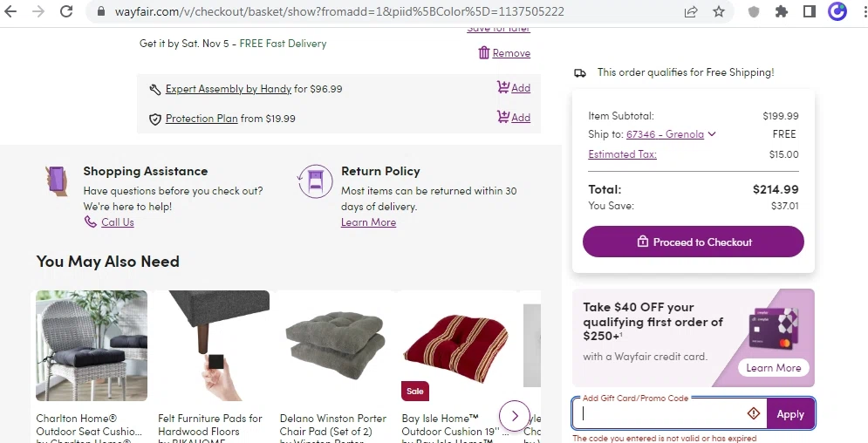
Task: Open Return Policy Learn More link
Action: point(368,222)
